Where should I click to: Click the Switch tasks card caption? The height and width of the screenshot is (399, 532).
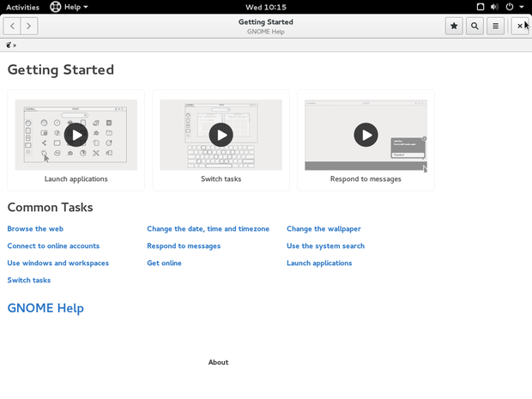pyautogui.click(x=221, y=178)
